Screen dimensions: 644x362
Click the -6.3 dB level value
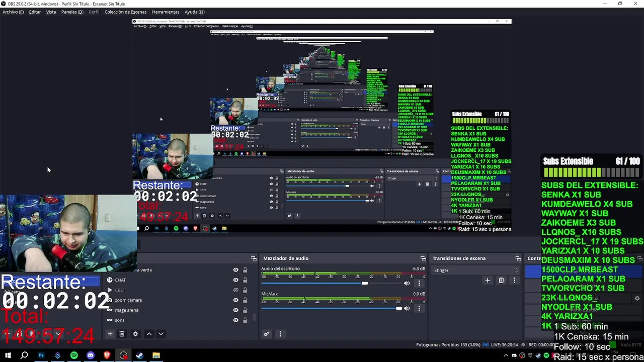419,269
